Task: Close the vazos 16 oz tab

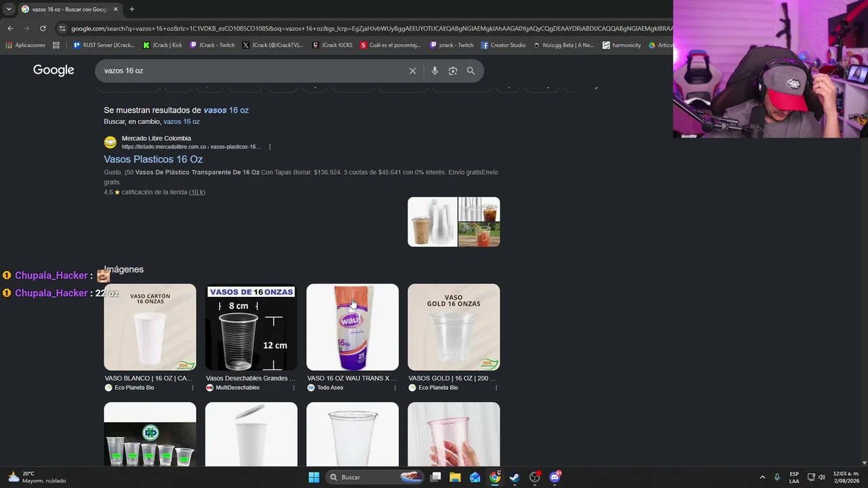Action: [x=115, y=9]
